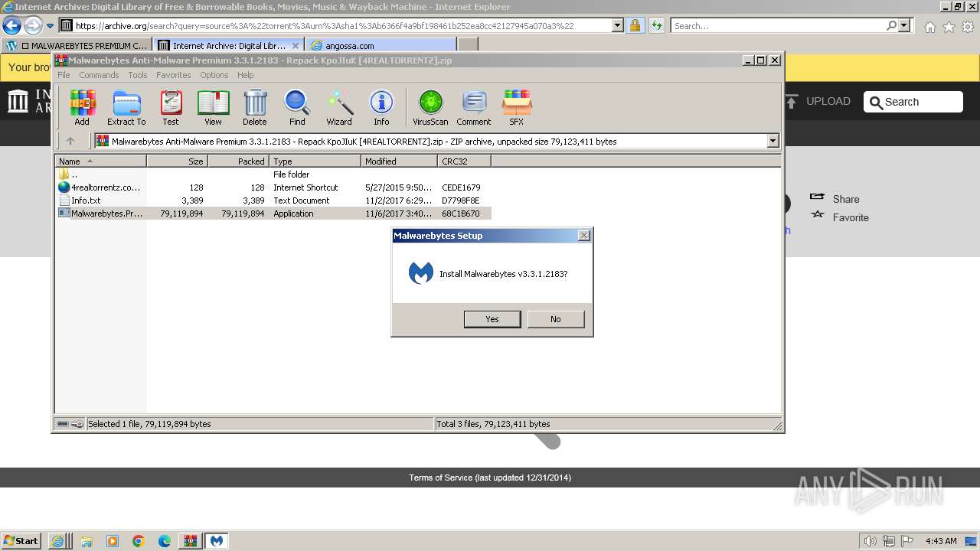Click the Malwarebytes taskbar icon
This screenshot has height=551, width=980.
[x=217, y=540]
